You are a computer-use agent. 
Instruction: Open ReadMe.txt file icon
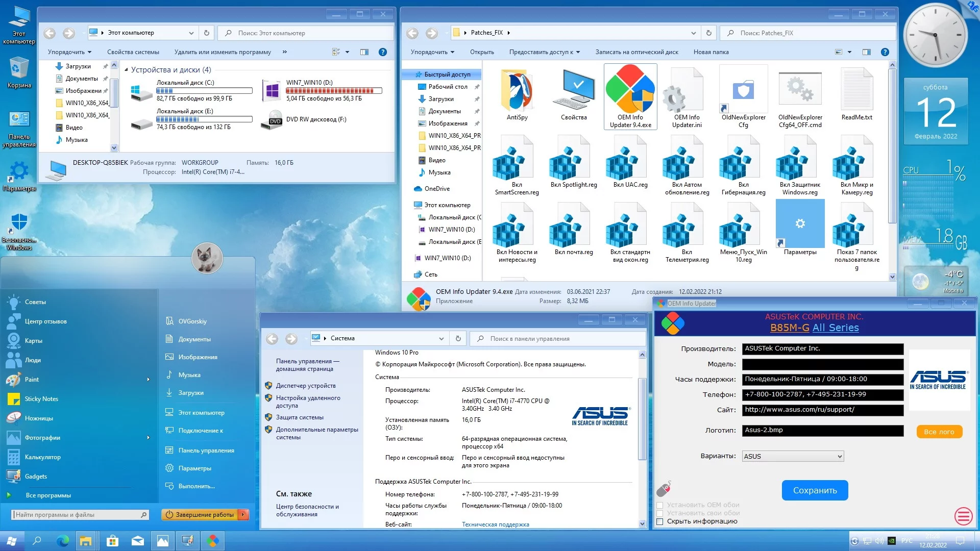856,92
